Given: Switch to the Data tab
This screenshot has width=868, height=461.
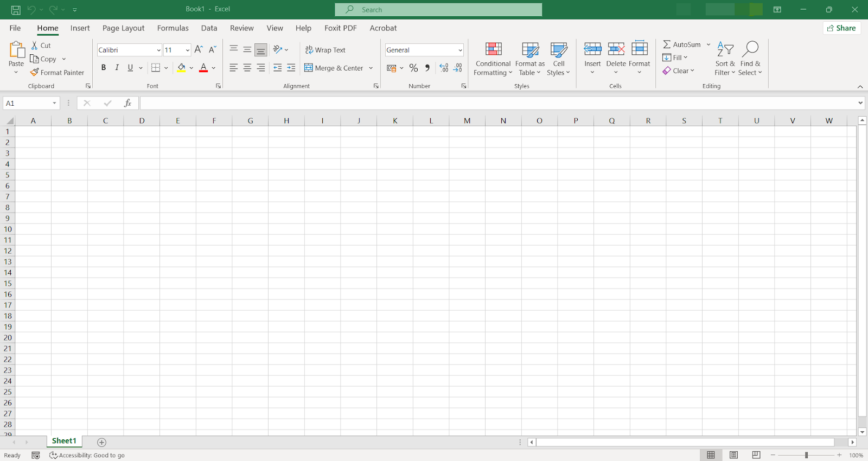Looking at the screenshot, I should pos(209,28).
